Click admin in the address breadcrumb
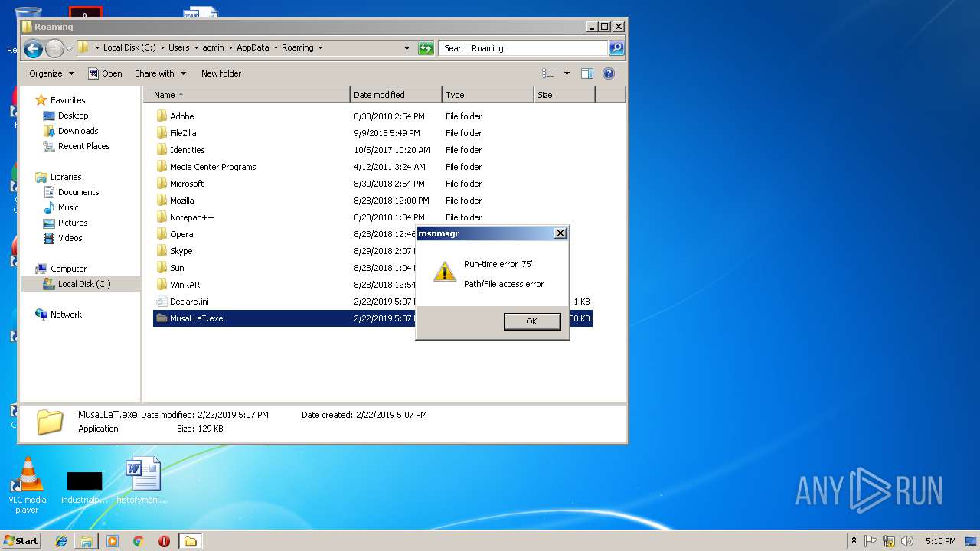The image size is (980, 551). coord(214,47)
